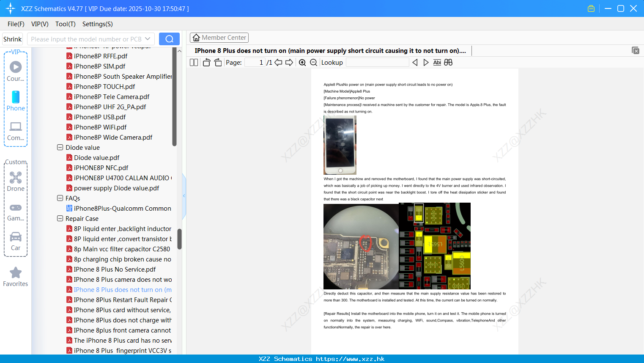Toggle the Abi text match icon

point(437,63)
